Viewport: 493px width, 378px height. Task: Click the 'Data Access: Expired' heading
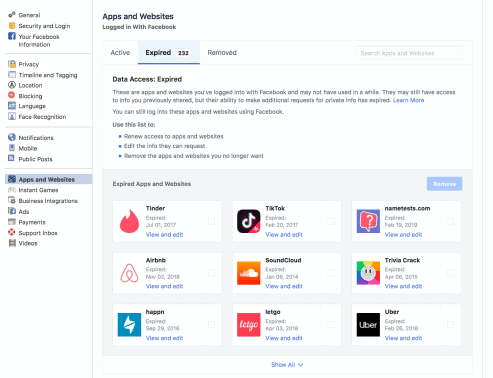click(147, 79)
